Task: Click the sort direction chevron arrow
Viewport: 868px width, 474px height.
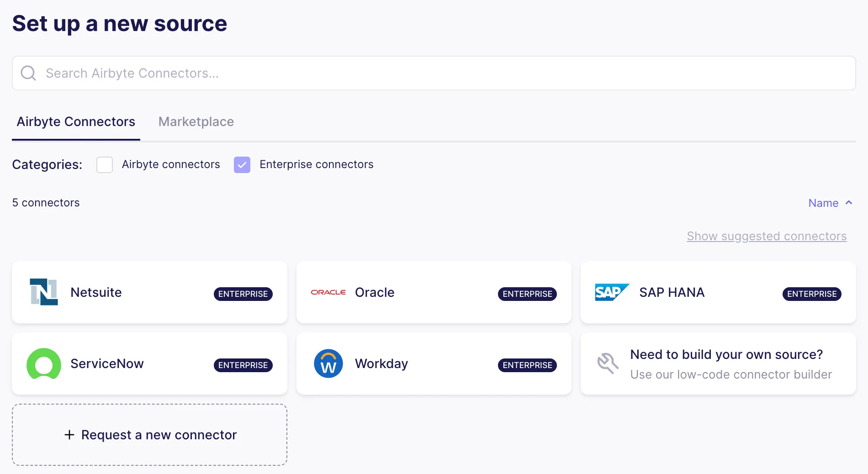Action: click(x=849, y=203)
